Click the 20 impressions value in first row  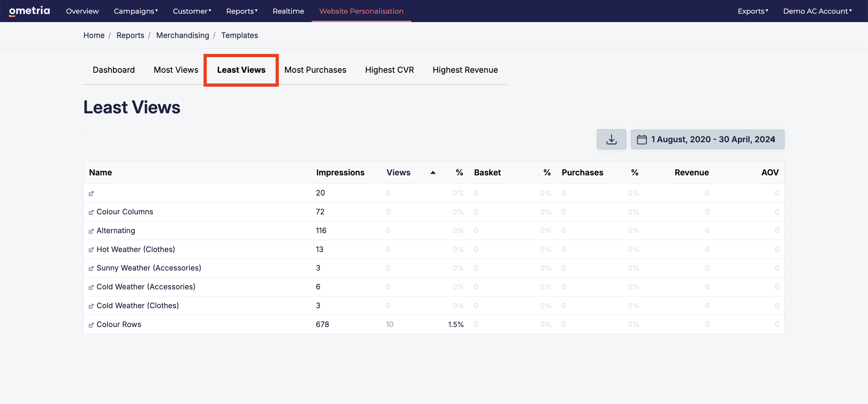coord(320,193)
